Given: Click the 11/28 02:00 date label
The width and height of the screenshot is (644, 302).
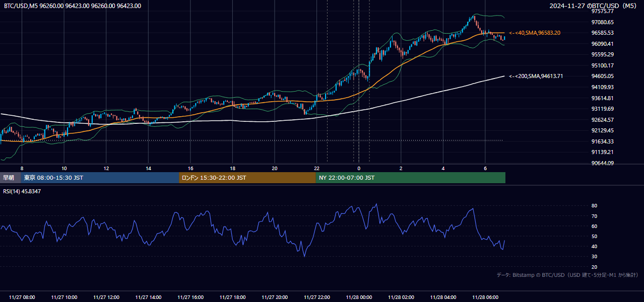Looking at the screenshot, I should (401, 297).
